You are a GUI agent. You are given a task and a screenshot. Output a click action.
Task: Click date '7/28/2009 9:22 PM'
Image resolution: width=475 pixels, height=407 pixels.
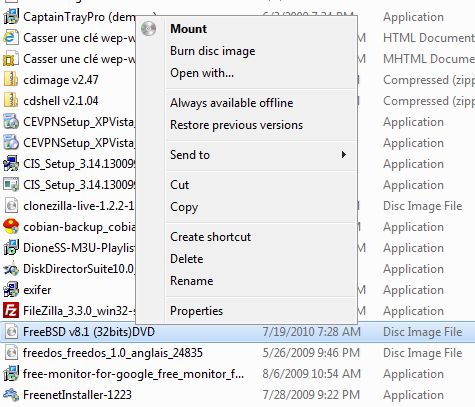pos(311,395)
